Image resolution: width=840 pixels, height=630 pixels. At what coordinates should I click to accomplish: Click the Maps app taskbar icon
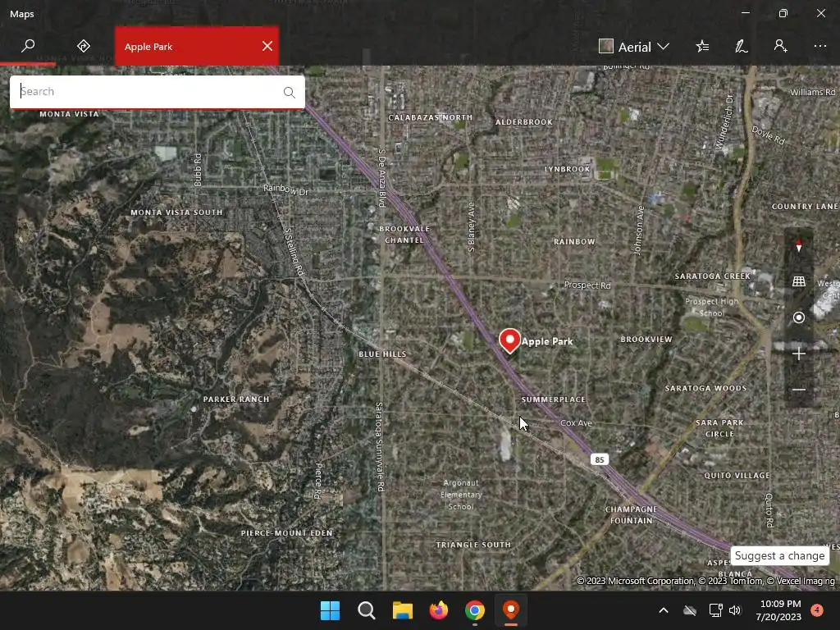point(511,610)
